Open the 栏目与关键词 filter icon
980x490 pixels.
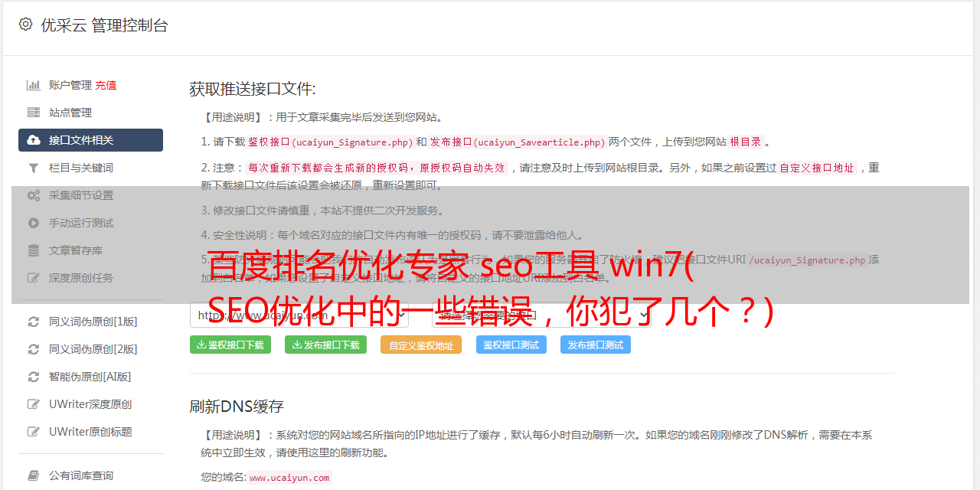tap(34, 168)
